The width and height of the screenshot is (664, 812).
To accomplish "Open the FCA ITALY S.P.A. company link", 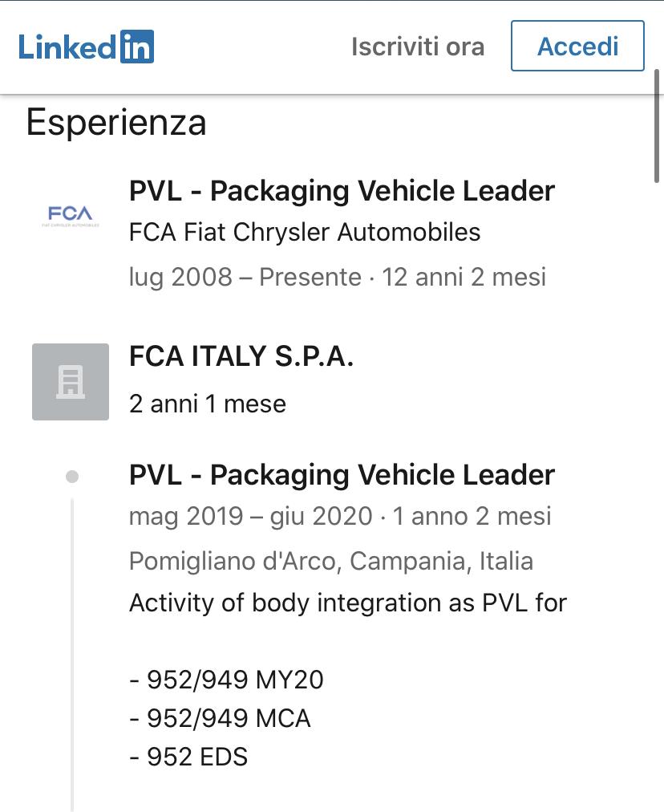I will pyautogui.click(x=241, y=356).
